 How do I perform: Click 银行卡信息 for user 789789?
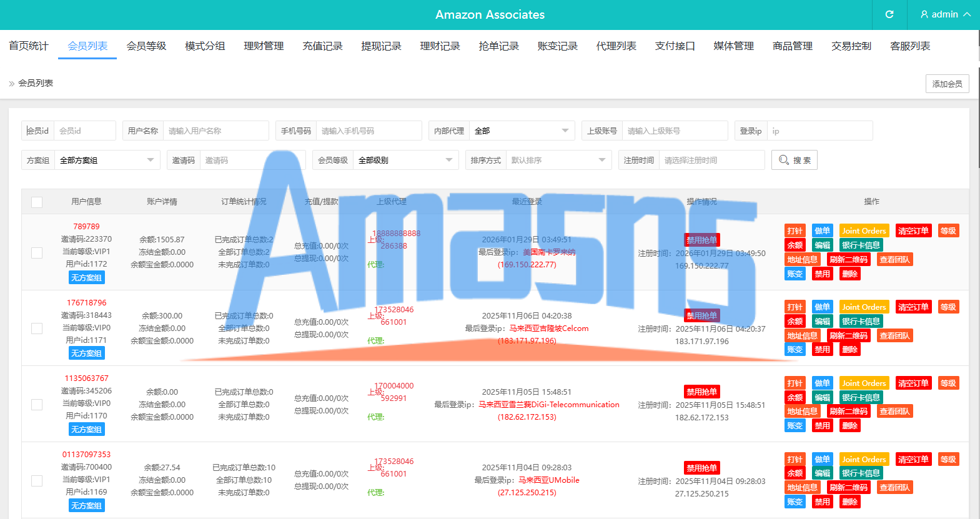861,245
